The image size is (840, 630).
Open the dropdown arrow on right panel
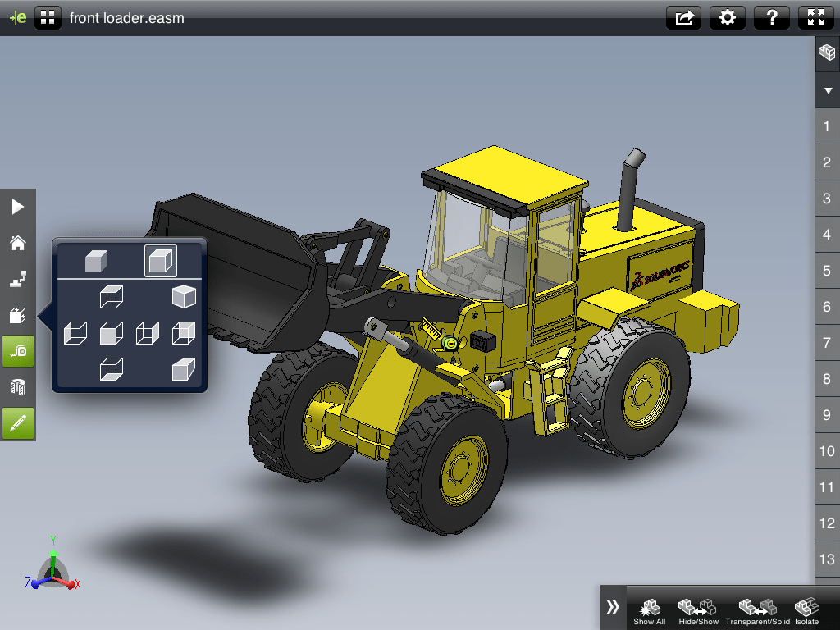pos(828,90)
